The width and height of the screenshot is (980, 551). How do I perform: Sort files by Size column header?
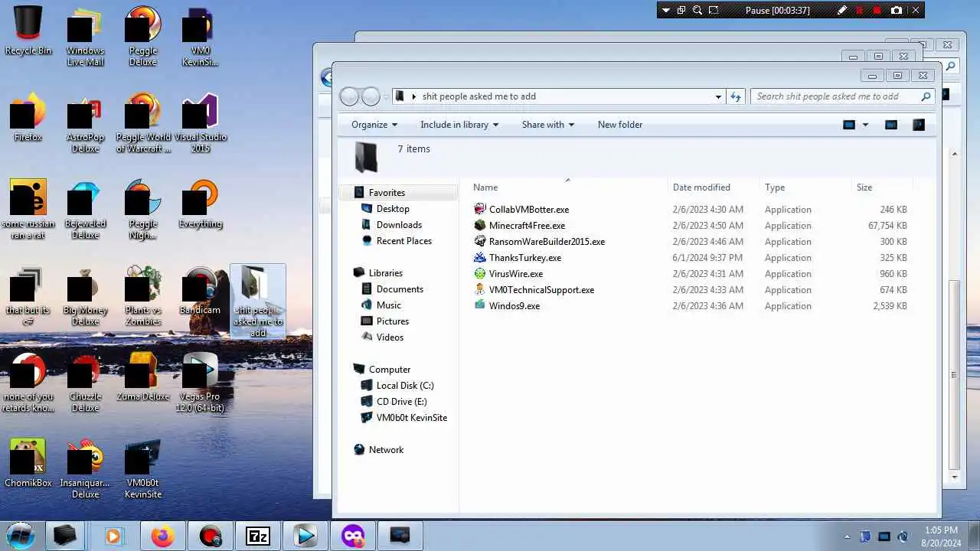(x=882, y=187)
